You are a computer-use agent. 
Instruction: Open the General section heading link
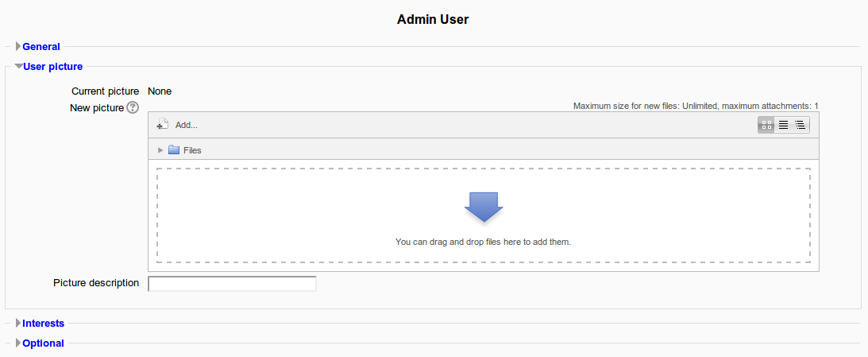click(41, 47)
